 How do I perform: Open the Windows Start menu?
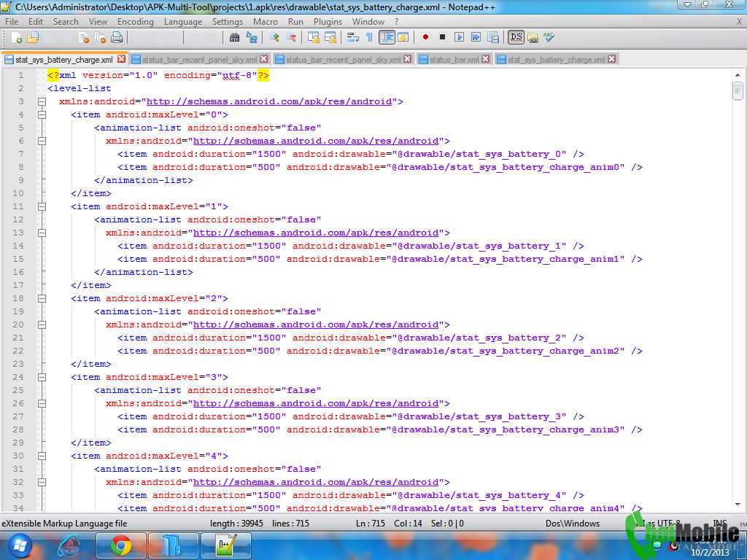(x=20, y=545)
